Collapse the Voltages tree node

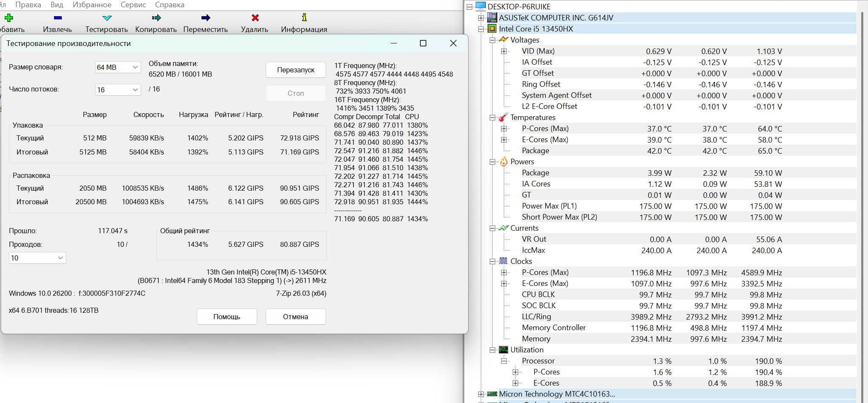point(492,40)
